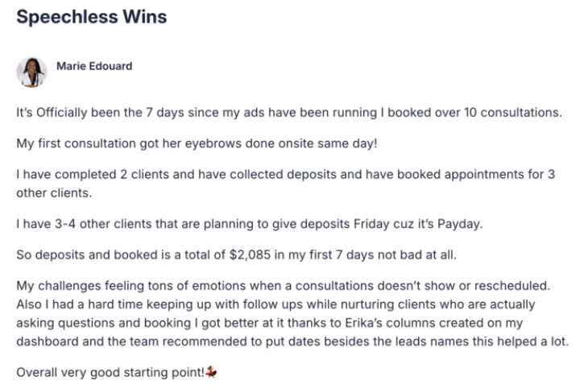The image size is (588, 390).
Task: Click Marie Edouard's profile avatar
Action: 31,72
